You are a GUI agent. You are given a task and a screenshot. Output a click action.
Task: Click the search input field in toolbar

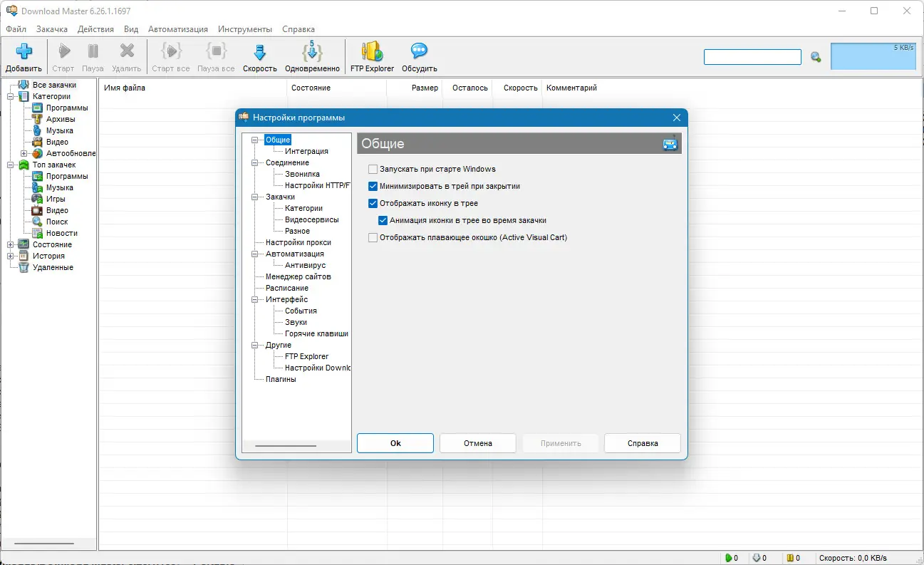[753, 57]
